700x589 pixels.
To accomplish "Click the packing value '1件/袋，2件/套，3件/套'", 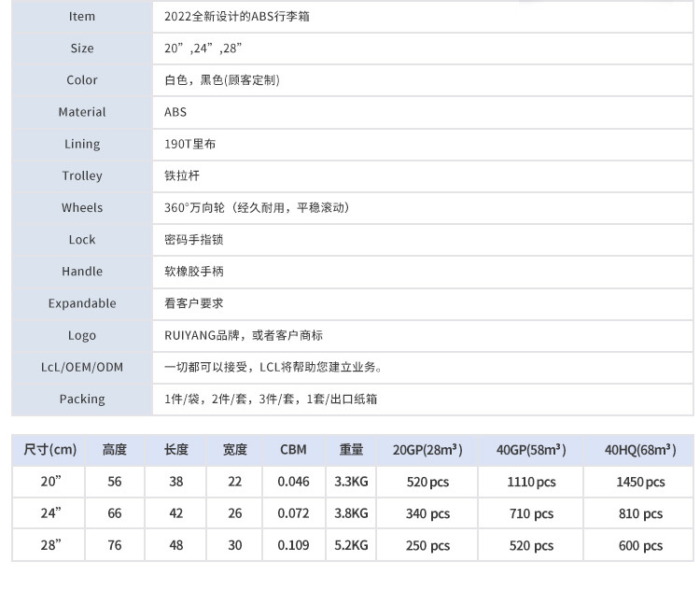I will (229, 400).
